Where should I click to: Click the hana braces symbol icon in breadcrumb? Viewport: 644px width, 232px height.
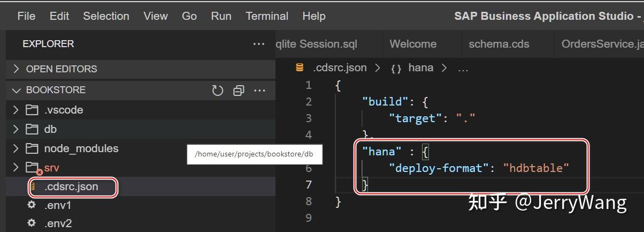[396, 69]
